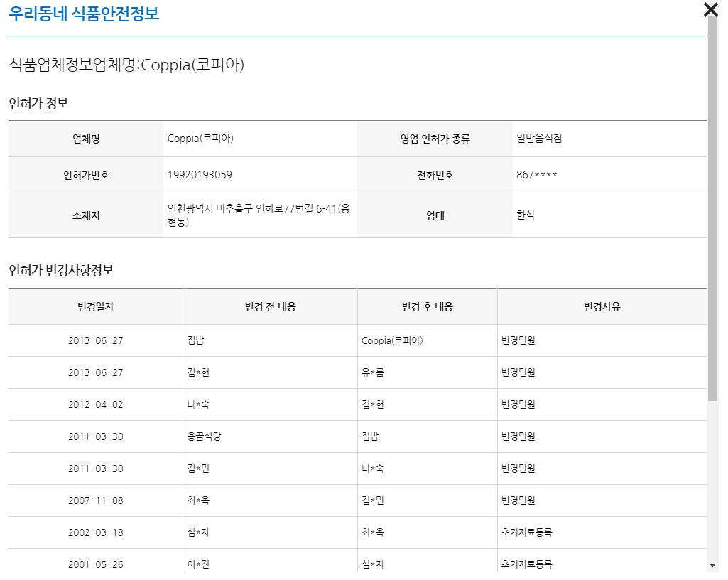This screenshot has width=728, height=580.
Task: Select 2011-03-30 date in the 김*민 row
Action: click(x=96, y=469)
